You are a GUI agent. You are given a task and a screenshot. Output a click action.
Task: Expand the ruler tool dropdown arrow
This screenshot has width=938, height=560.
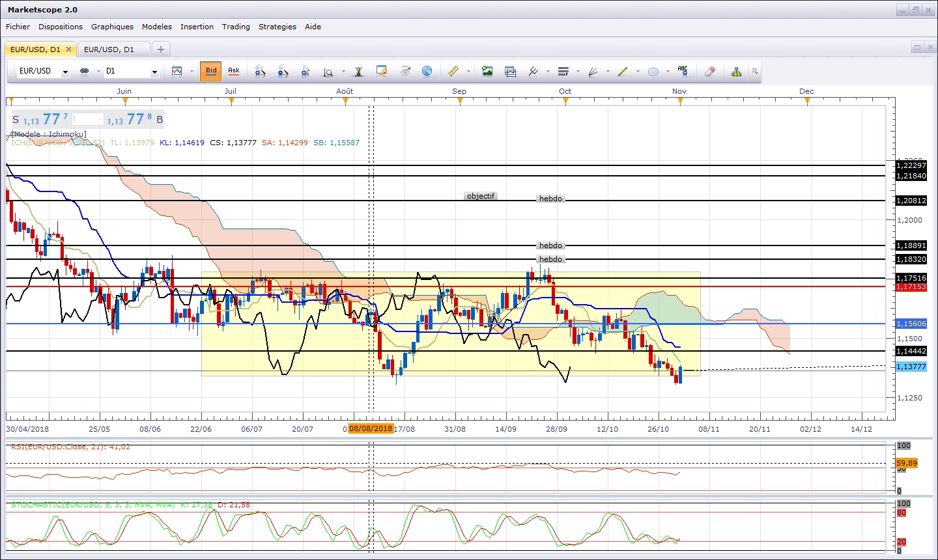click(x=468, y=72)
